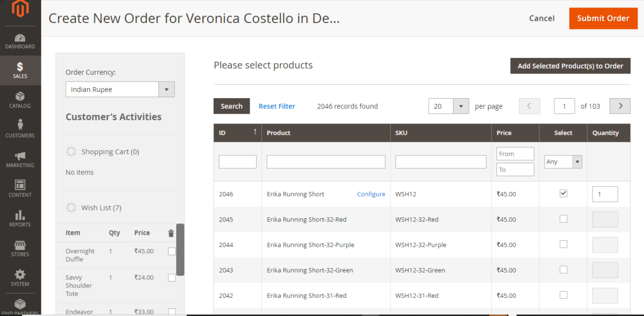Click quantity field for product 2045
Viewport: 644px width, 316px height.
(605, 219)
